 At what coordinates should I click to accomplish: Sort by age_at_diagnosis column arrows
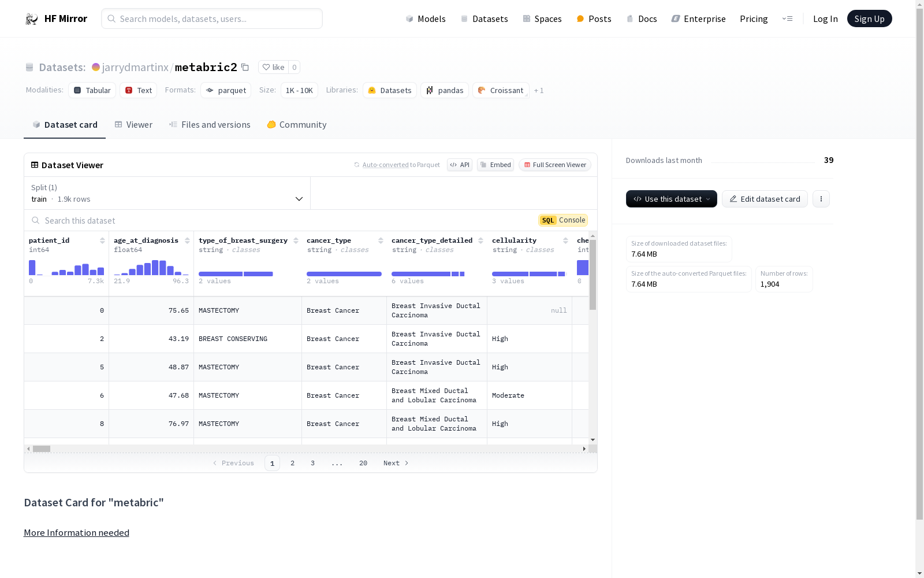click(187, 240)
